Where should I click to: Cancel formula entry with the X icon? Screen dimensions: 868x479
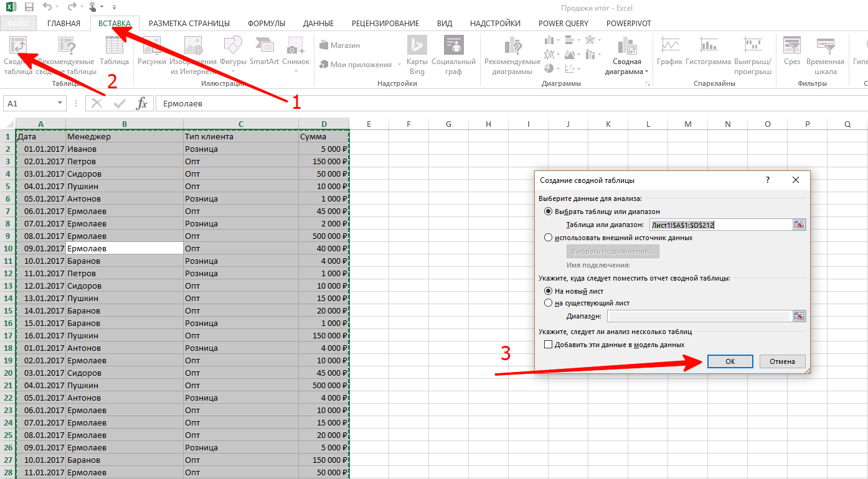97,103
